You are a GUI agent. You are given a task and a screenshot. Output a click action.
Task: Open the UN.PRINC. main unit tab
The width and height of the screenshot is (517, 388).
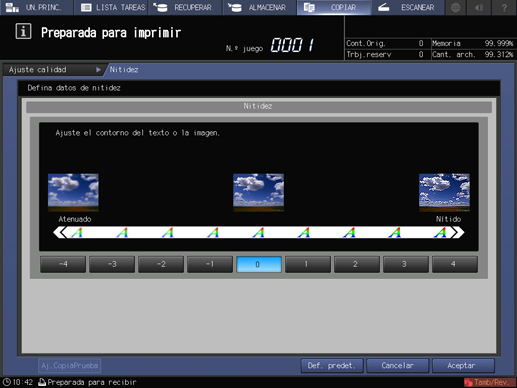[x=36, y=7]
